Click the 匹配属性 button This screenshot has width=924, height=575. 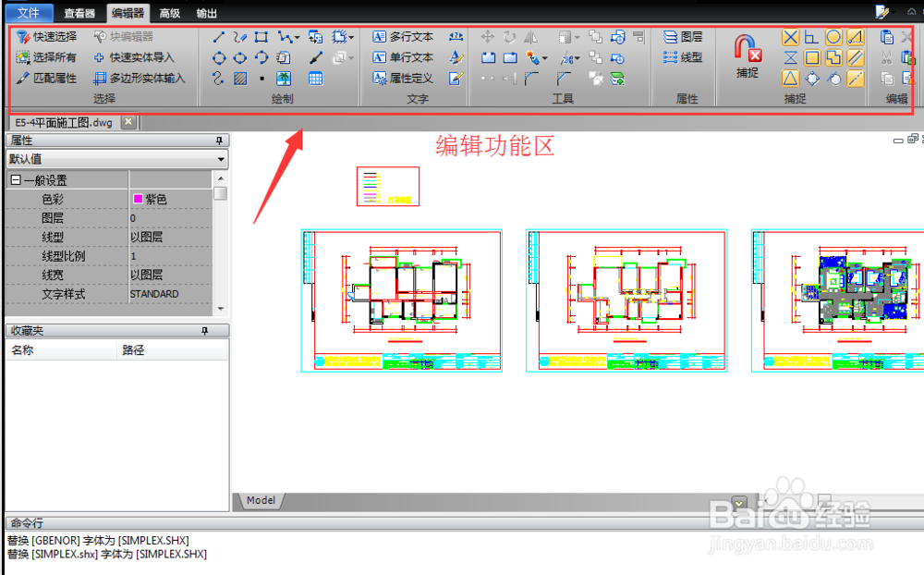click(46, 78)
